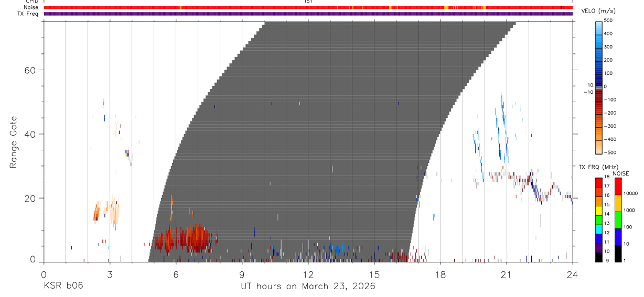This screenshot has height=297, width=644.
Task: Click the 6 hour tick on the UT axis
Action: [176, 274]
